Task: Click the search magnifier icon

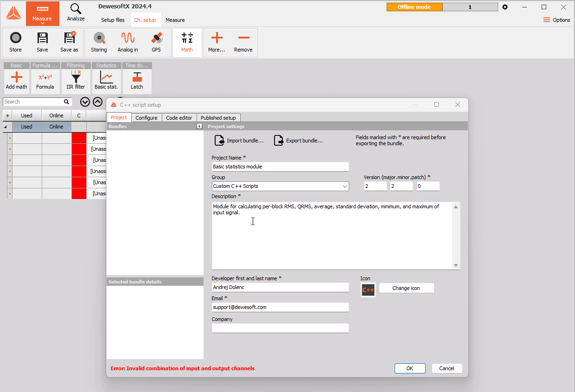Action: coord(66,102)
